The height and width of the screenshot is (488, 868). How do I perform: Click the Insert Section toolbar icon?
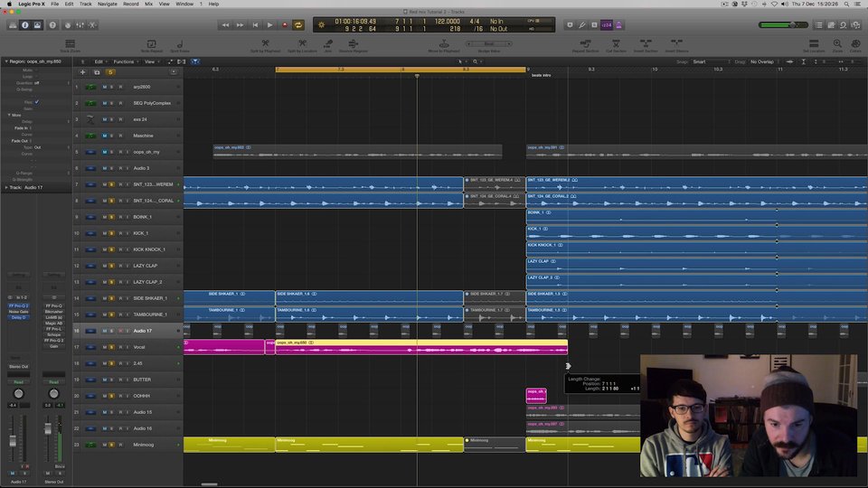coord(646,45)
